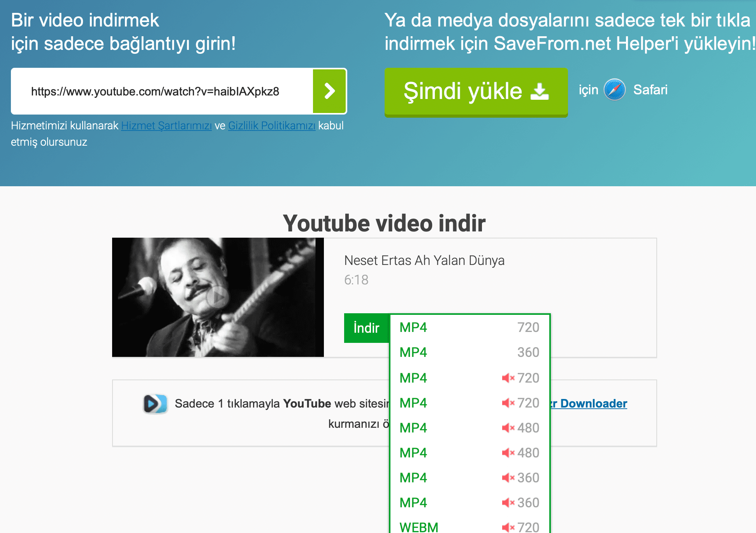Viewport: 756px width, 533px height.
Task: Open the Downloader link in banner
Action: pyautogui.click(x=589, y=404)
